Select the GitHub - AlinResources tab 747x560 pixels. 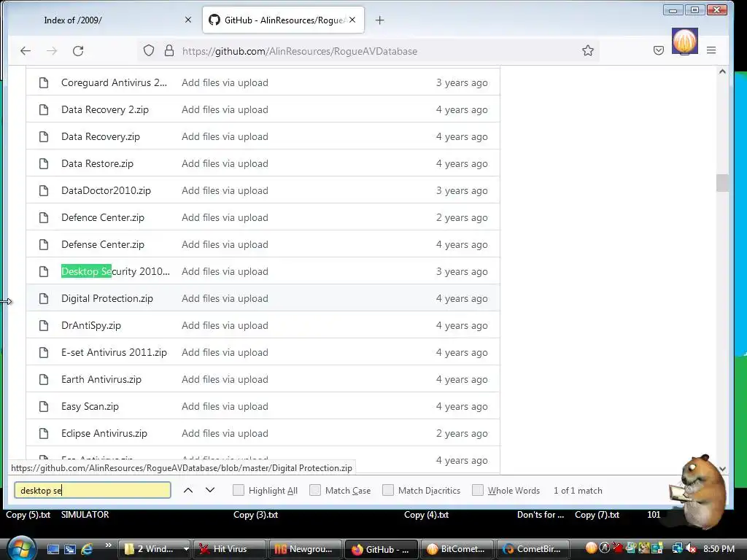click(283, 20)
